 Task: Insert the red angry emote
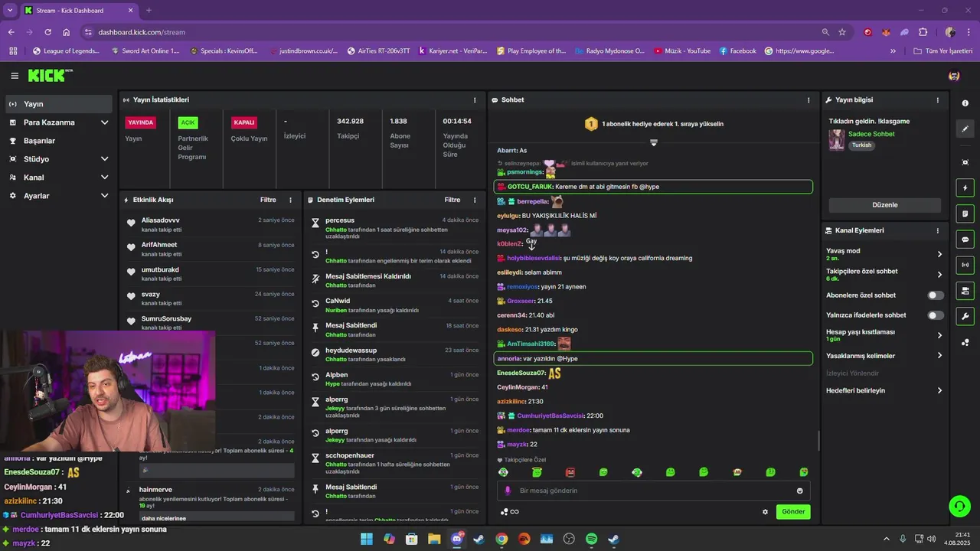pos(570,473)
